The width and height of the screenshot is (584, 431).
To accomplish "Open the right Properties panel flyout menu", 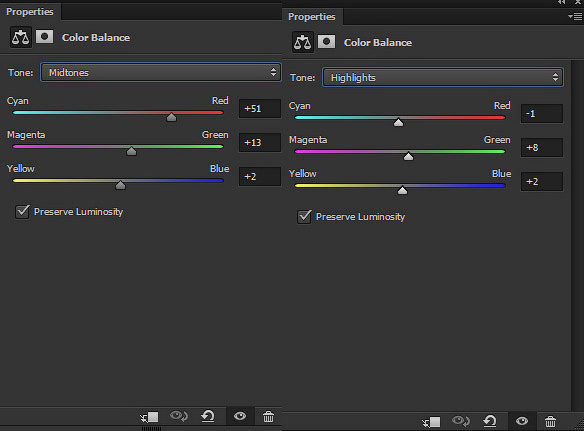I will [x=575, y=16].
